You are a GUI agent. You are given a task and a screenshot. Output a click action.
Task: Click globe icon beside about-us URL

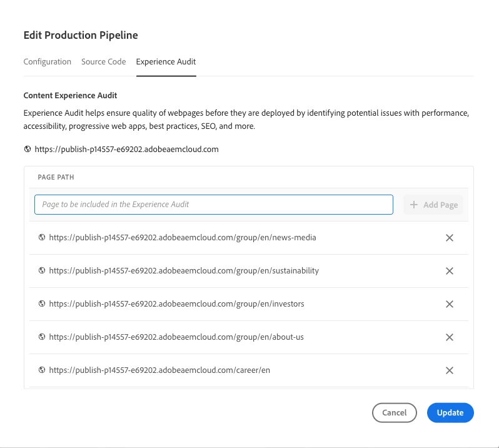42,337
